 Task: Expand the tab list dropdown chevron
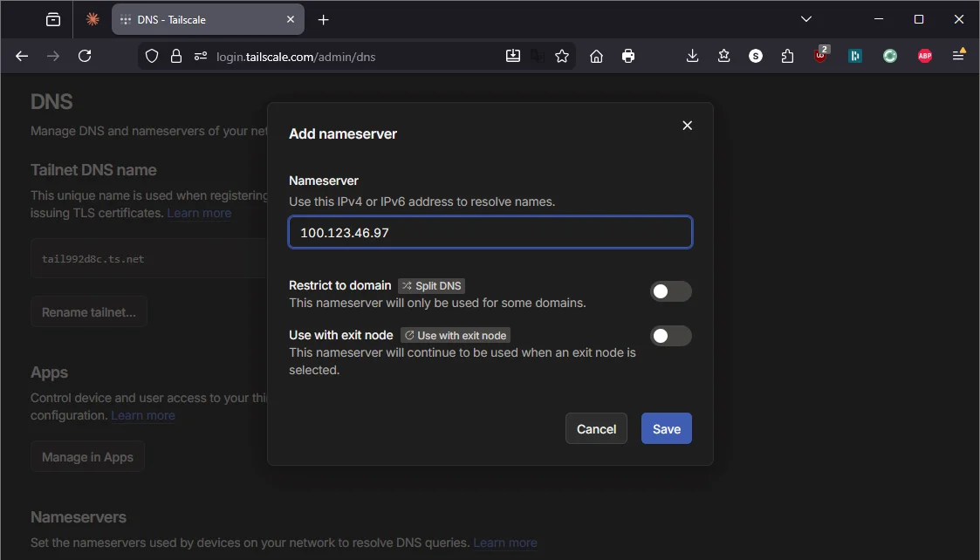[805, 18]
